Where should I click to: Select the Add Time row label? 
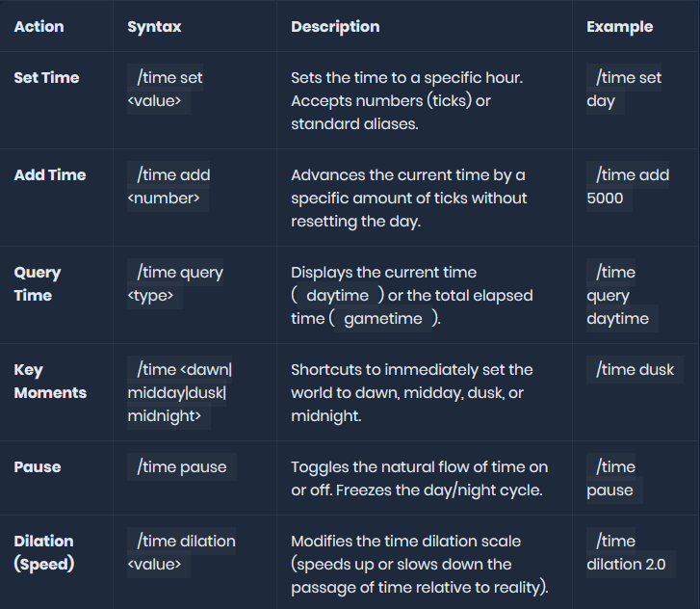coord(50,175)
